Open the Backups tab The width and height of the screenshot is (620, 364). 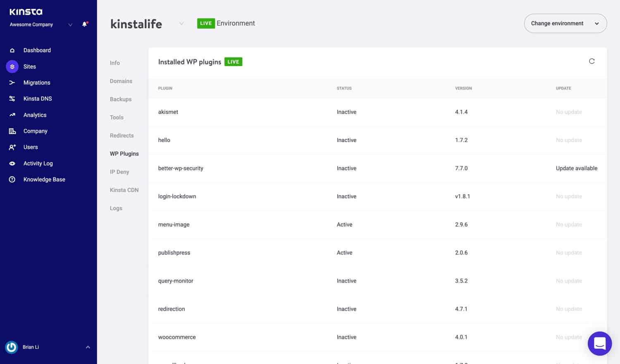pyautogui.click(x=121, y=99)
